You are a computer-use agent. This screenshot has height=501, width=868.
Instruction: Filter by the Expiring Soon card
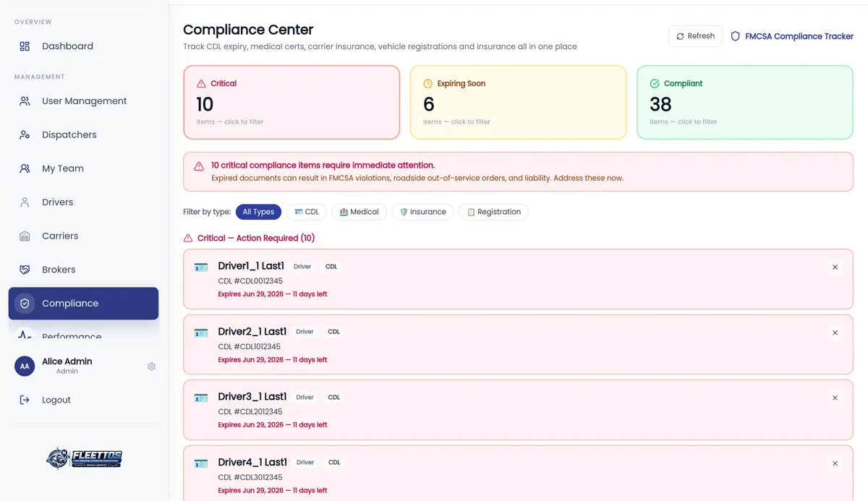click(518, 102)
